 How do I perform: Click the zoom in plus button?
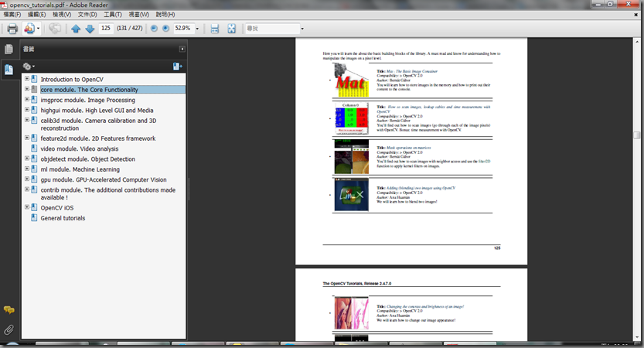point(165,29)
